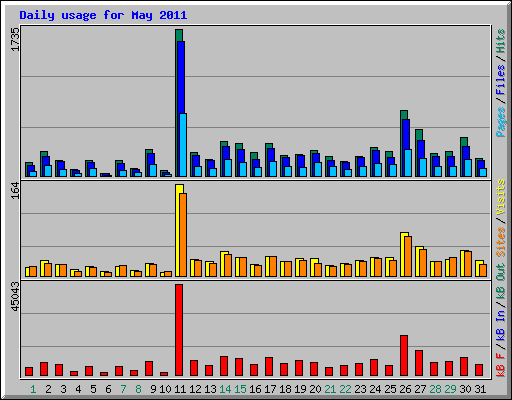Click day 2 on the x-axis
Screen dimensions: 512x400
point(48,389)
